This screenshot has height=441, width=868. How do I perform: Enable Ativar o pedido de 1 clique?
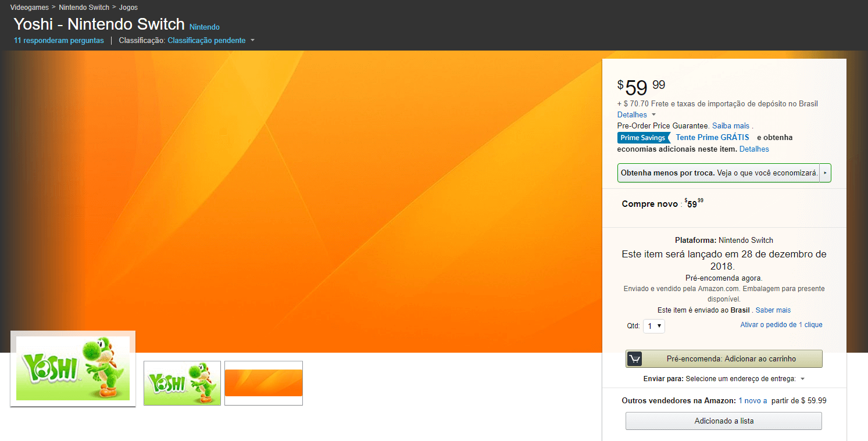(781, 325)
